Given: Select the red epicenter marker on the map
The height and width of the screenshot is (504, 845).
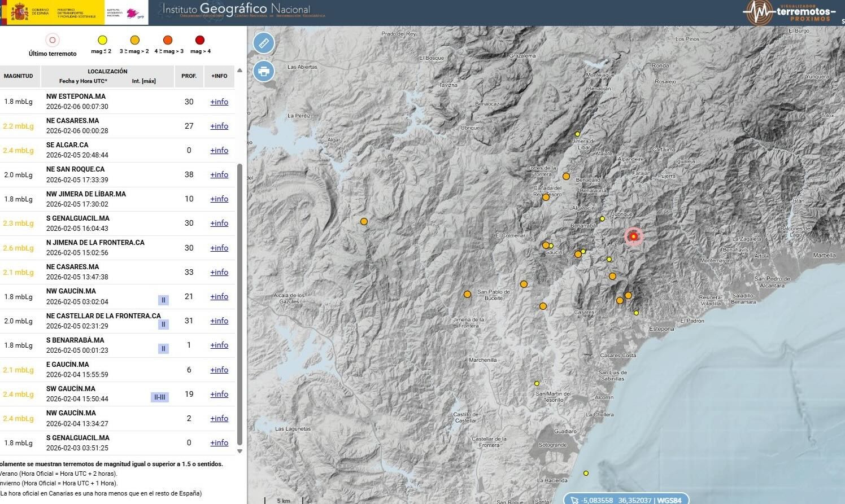Looking at the screenshot, I should pyautogui.click(x=633, y=236).
